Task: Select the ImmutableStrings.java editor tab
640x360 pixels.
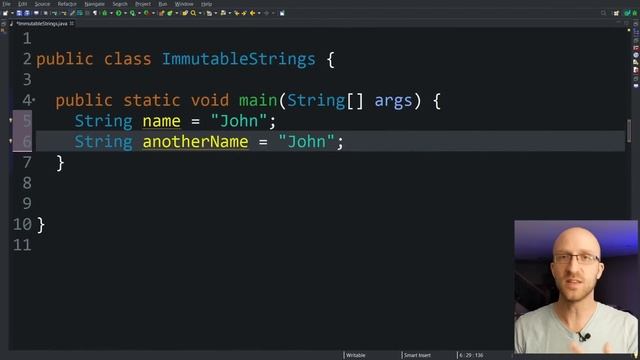Action: (x=42, y=24)
